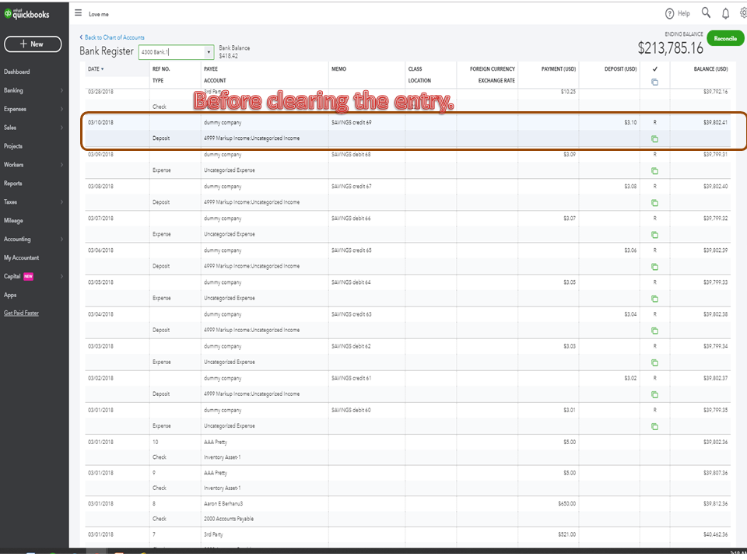This screenshot has width=747, height=560.
Task: Click the green attachment icon on SAVINGS credit 63 row
Action: coord(654,331)
